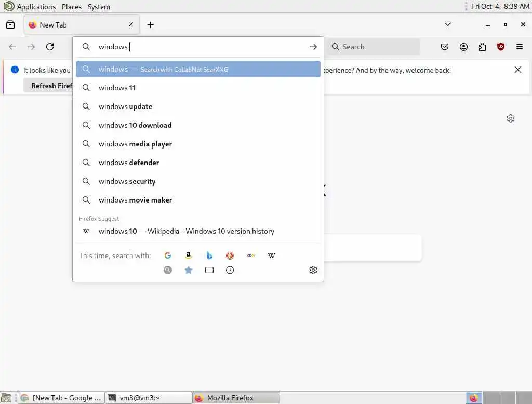The height and width of the screenshot is (404, 532).
Task: Switch to vm3@vm3 terminal taskbar window
Action: (x=149, y=398)
